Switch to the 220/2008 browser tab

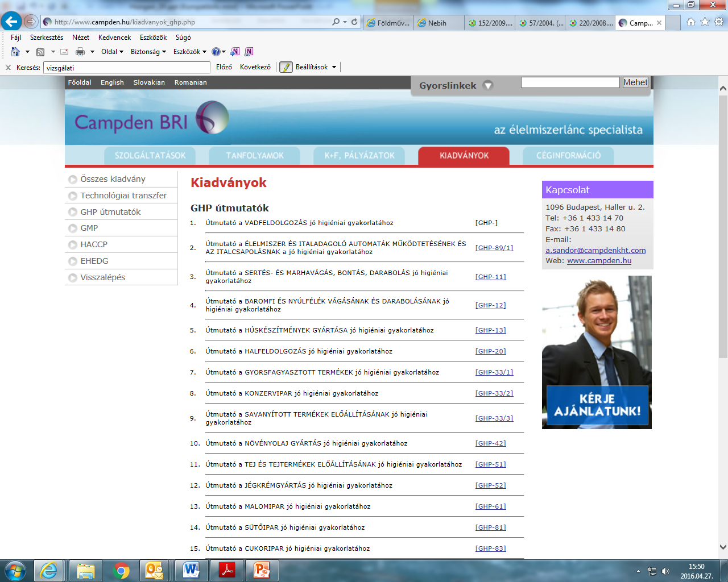pyautogui.click(x=590, y=23)
